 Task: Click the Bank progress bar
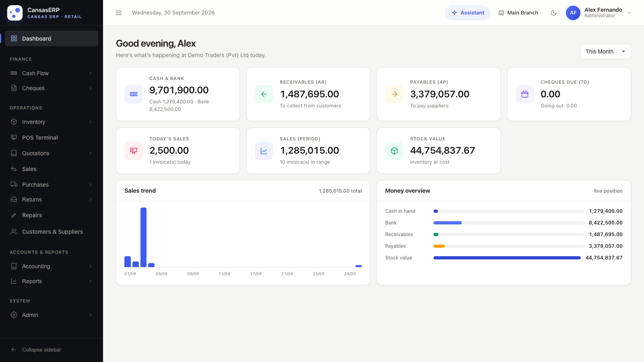tap(508, 223)
